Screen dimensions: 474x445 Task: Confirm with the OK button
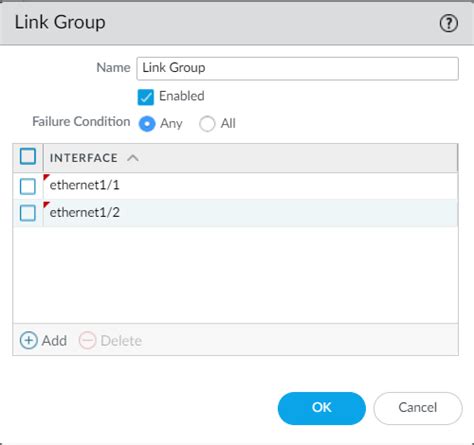[322, 408]
